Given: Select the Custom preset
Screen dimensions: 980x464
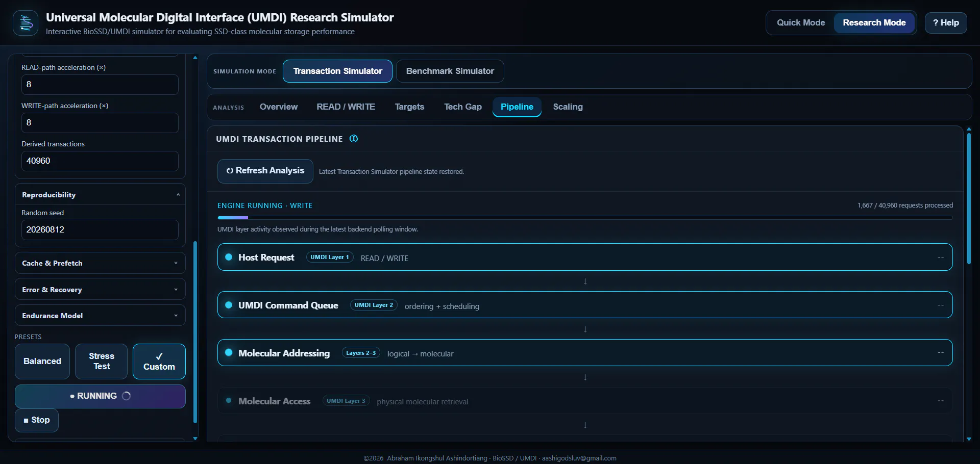Looking at the screenshot, I should (x=159, y=362).
